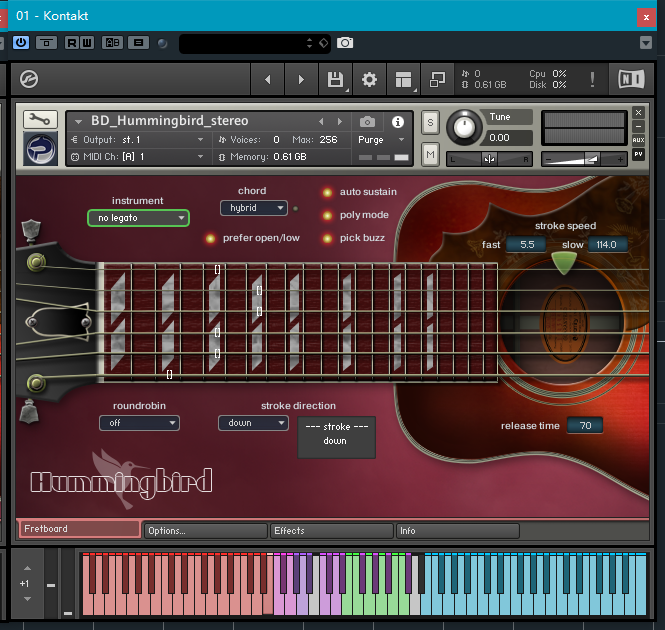Click the fast stroke speed value 5.5
The image size is (665, 630).
click(x=527, y=245)
